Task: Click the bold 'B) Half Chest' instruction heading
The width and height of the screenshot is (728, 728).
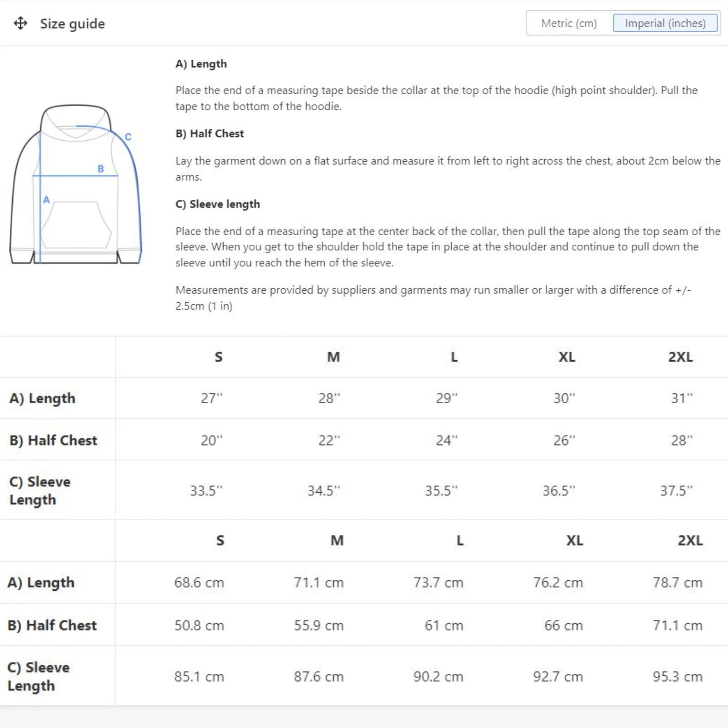Action: (x=209, y=134)
